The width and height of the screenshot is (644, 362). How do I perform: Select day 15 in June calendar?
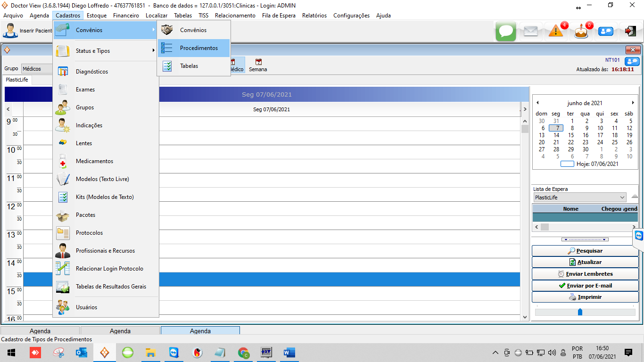[571, 135]
